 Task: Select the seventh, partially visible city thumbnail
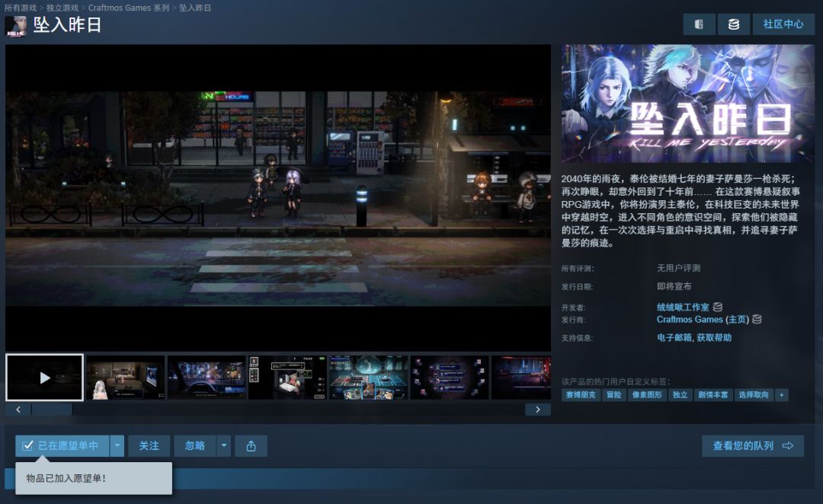[x=521, y=378]
